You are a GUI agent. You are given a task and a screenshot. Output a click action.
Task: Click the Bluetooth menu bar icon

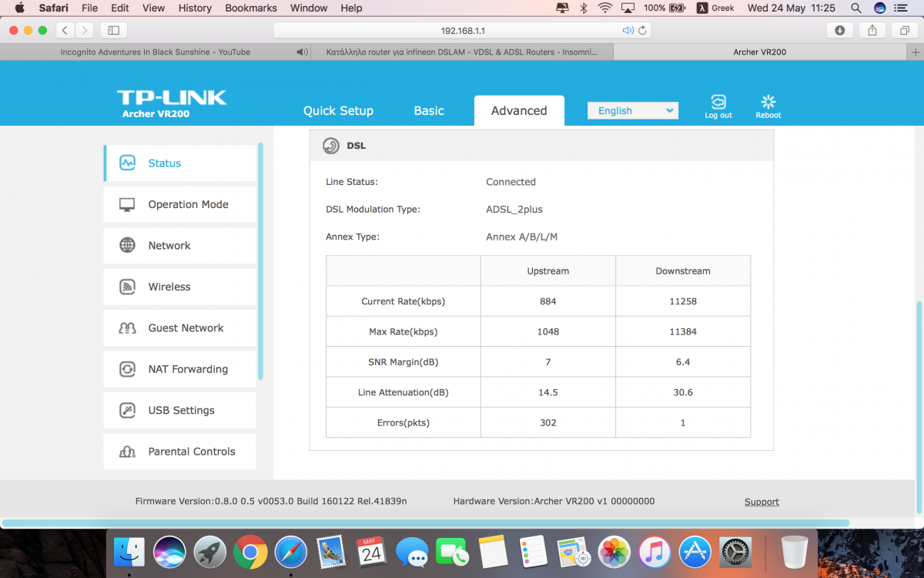(x=584, y=8)
